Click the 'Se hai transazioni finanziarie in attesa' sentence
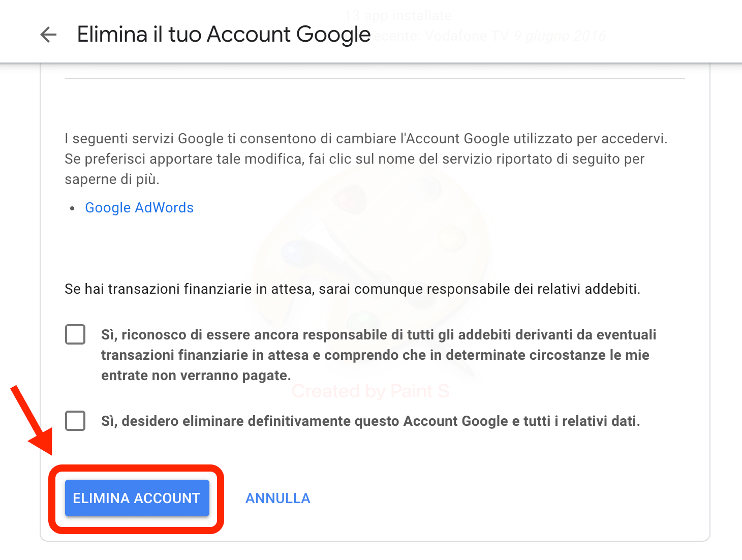The width and height of the screenshot is (742, 560). click(x=352, y=289)
